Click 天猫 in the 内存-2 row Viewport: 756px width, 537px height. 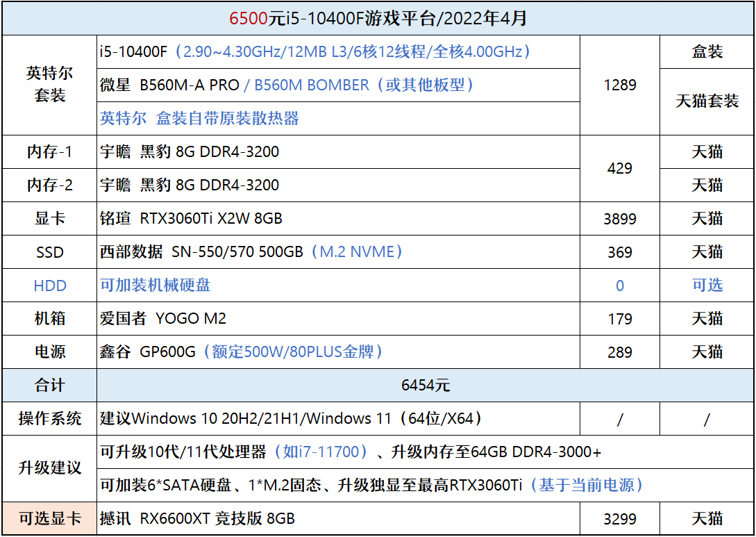point(707,185)
